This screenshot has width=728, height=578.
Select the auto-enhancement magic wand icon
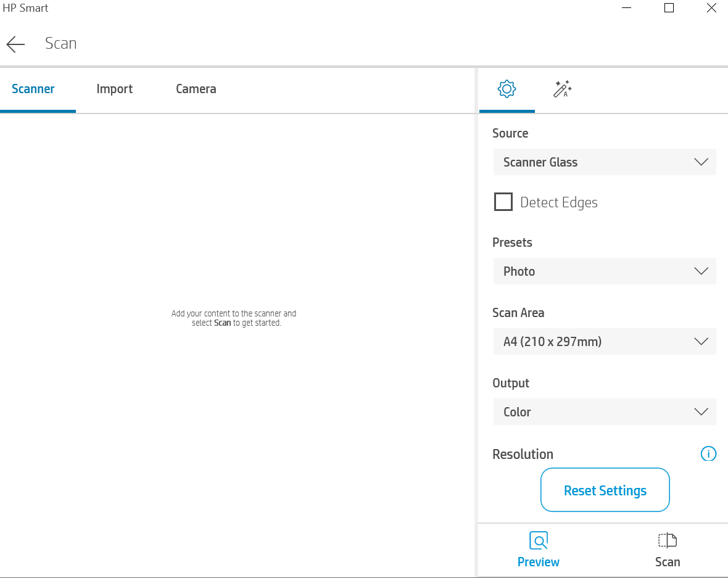[562, 88]
